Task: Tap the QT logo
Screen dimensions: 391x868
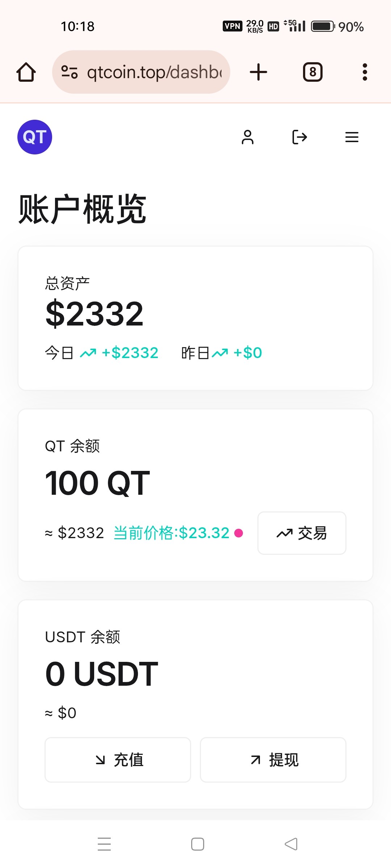Action: [x=35, y=137]
